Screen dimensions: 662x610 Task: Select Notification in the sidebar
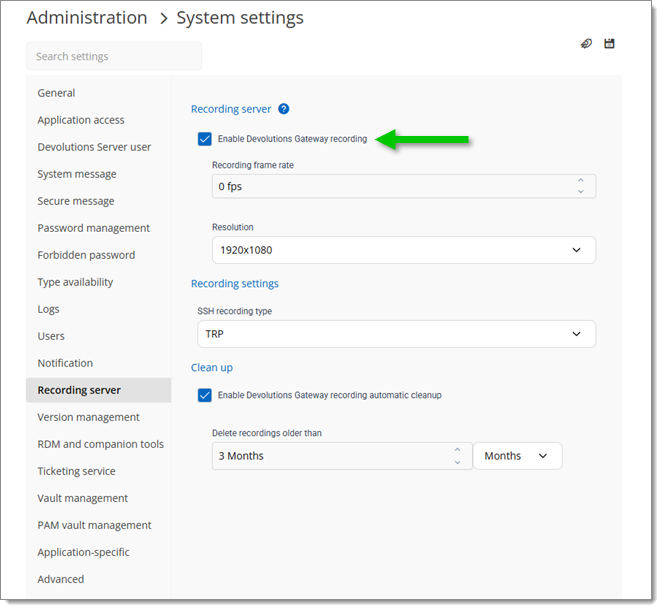tap(98, 363)
